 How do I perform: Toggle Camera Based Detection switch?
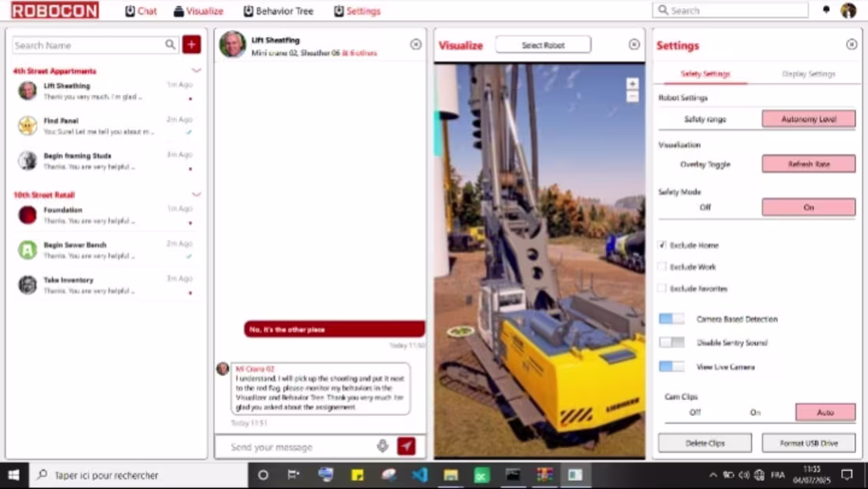pos(672,319)
